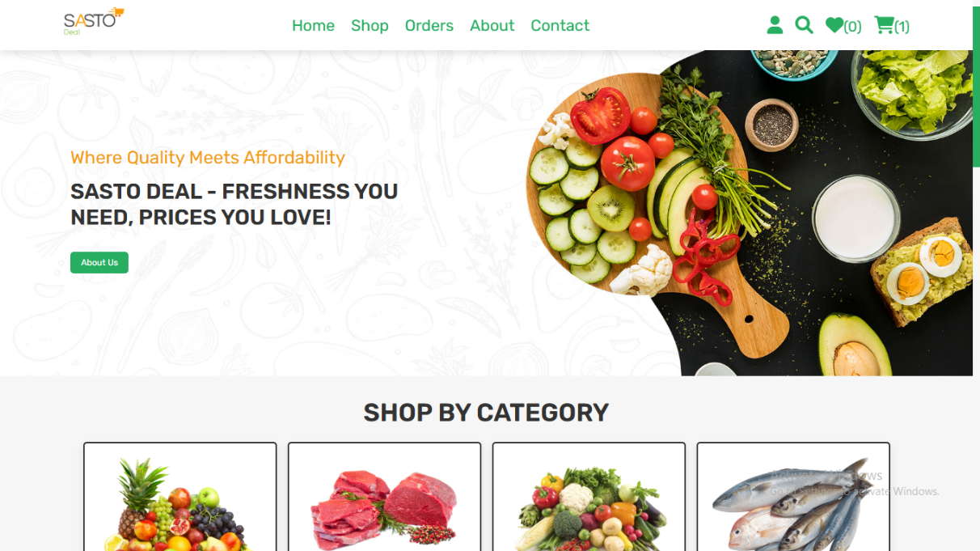Open the wishlist heart icon
The image size is (980, 551).
click(834, 26)
